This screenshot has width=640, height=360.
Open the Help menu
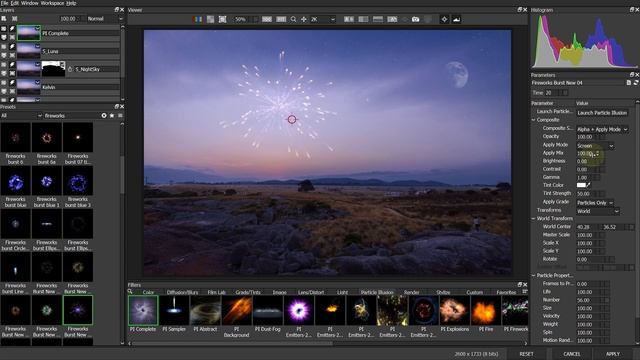[x=71, y=3]
